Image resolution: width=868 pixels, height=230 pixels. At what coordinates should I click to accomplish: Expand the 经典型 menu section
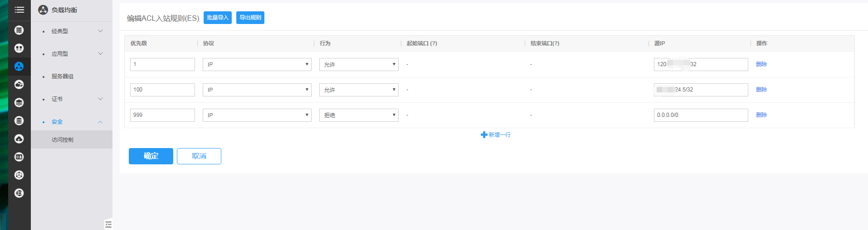coord(100,31)
